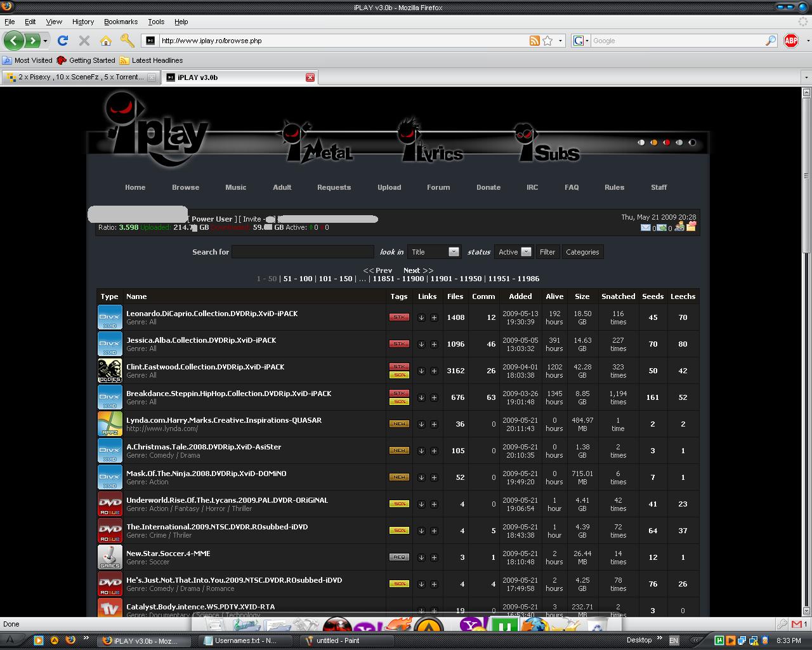Open the File menu
The image size is (812, 650).
click(10, 22)
